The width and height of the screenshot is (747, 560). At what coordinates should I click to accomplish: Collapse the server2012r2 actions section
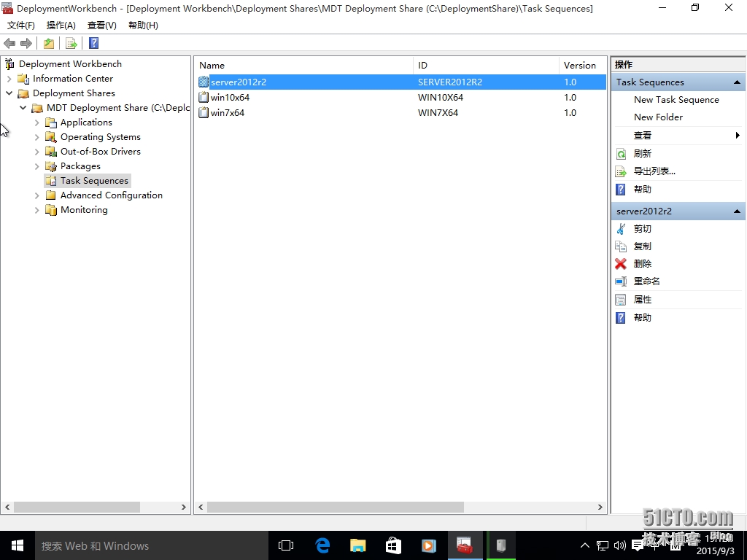tap(737, 211)
